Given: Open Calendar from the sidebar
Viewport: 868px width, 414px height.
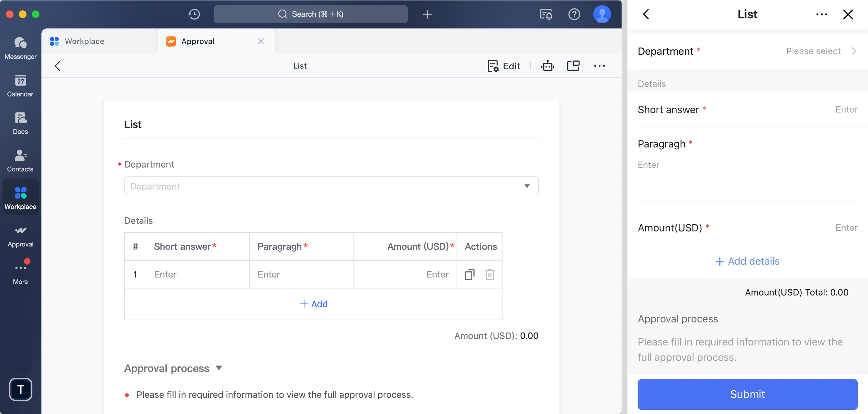Looking at the screenshot, I should tap(20, 86).
